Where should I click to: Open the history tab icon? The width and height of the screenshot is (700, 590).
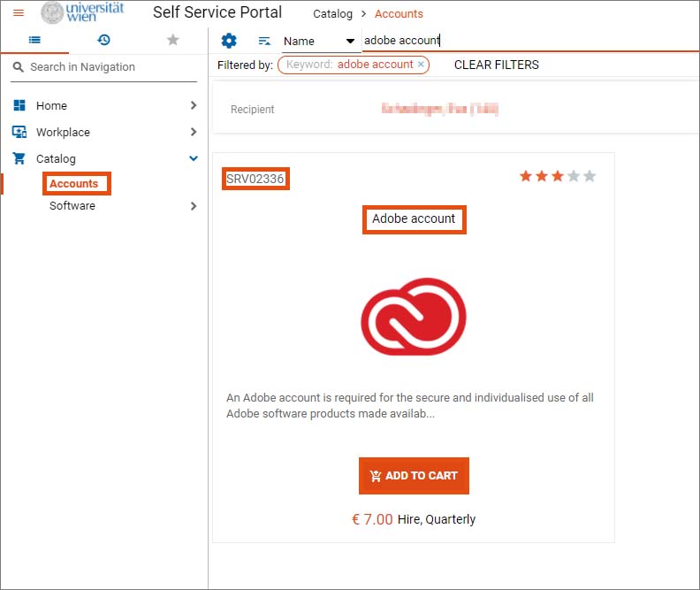[x=103, y=40]
